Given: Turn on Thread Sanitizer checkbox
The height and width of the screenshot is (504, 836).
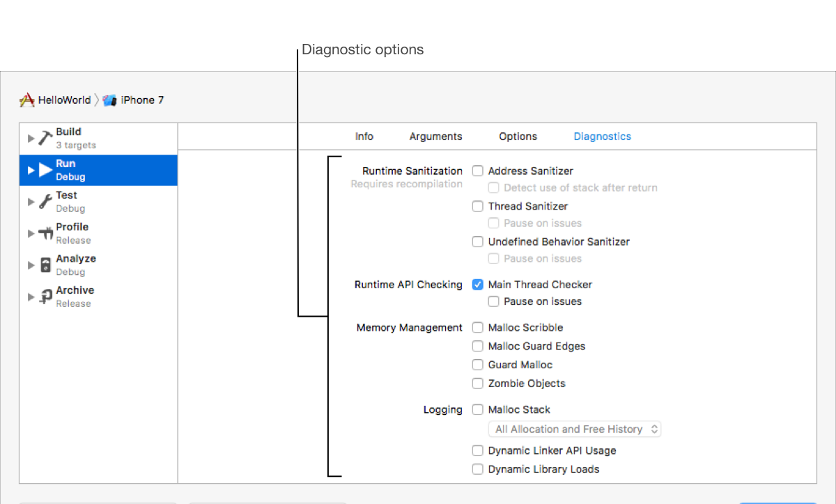Looking at the screenshot, I should click(478, 206).
